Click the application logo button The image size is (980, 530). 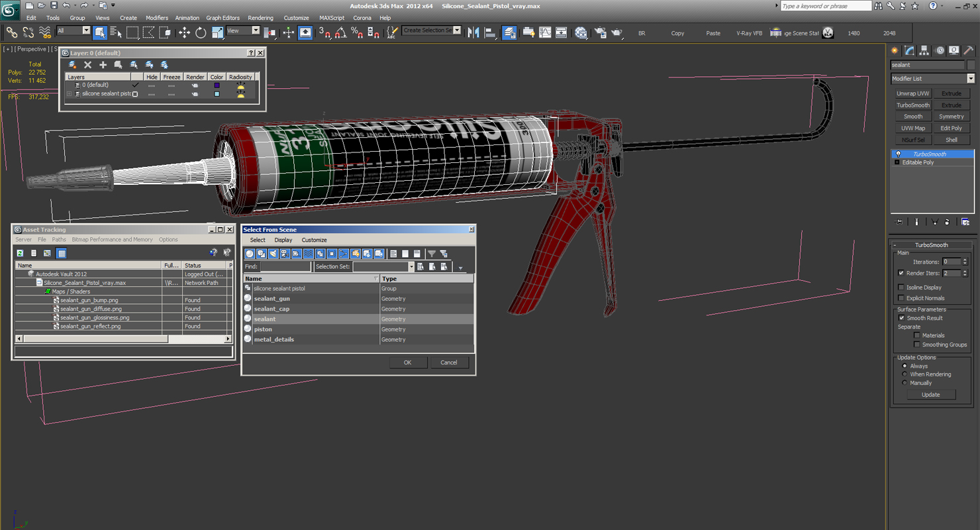(x=11, y=9)
